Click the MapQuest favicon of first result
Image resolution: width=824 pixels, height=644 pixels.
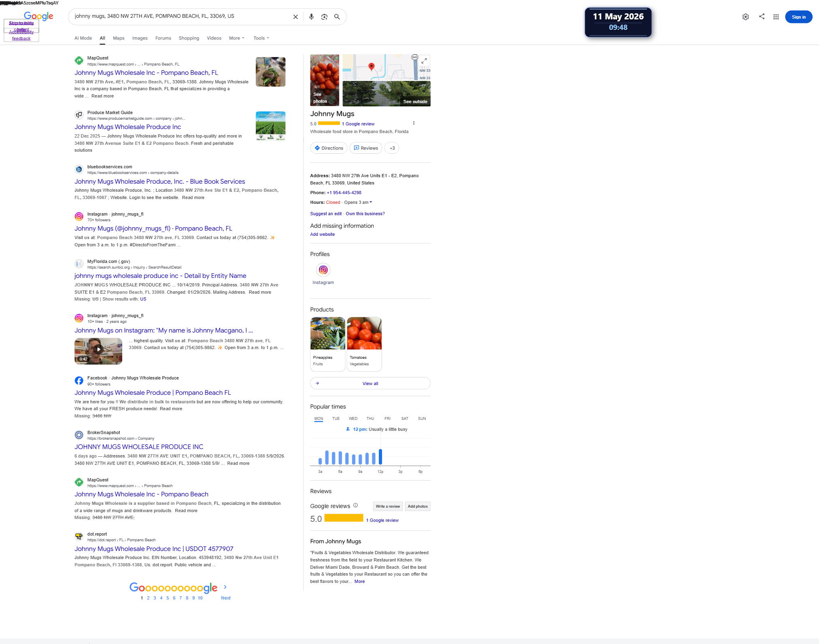tap(79, 61)
